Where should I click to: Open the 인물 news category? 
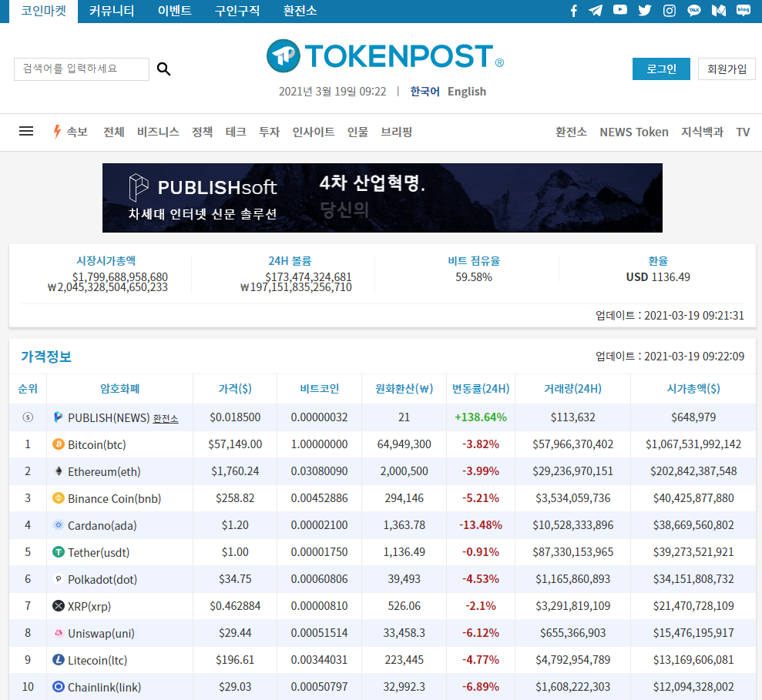point(358,132)
